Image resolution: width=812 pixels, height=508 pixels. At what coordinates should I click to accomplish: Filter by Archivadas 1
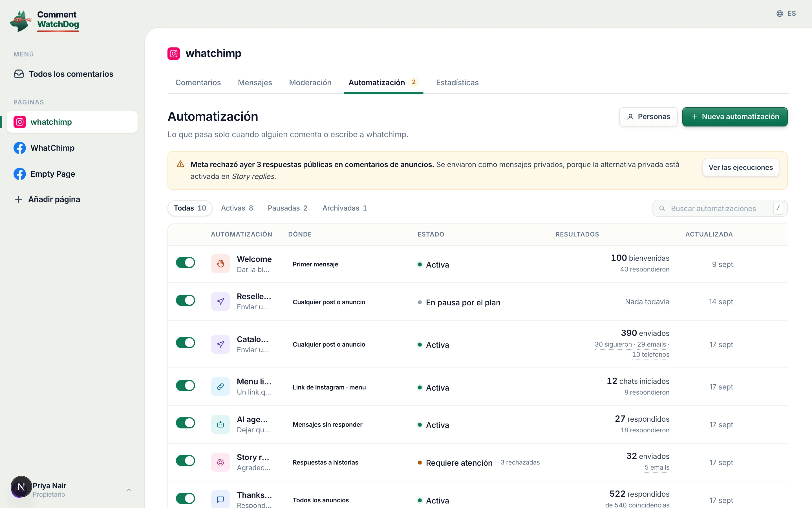(x=345, y=208)
